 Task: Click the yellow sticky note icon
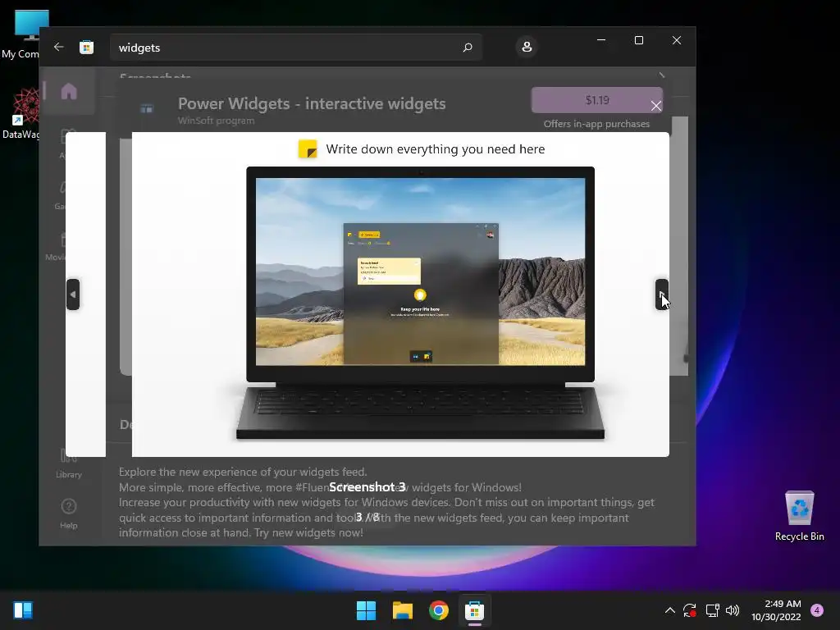pyautogui.click(x=308, y=149)
